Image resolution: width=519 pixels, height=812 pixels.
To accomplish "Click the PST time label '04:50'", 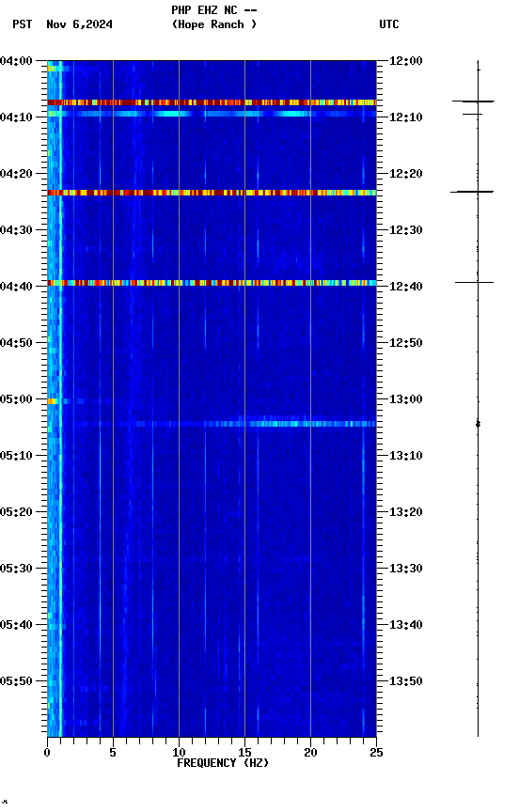I will [16, 343].
